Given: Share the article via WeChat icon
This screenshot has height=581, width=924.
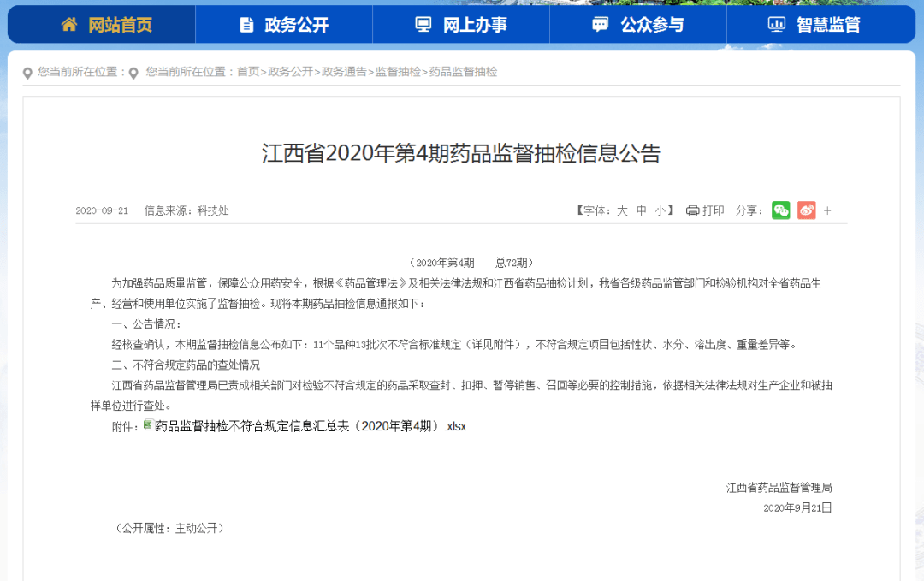Looking at the screenshot, I should pos(780,210).
